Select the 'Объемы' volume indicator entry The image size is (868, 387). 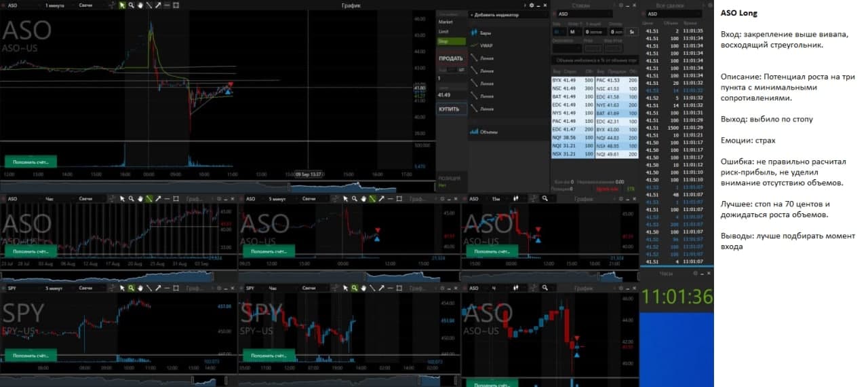[x=485, y=132]
